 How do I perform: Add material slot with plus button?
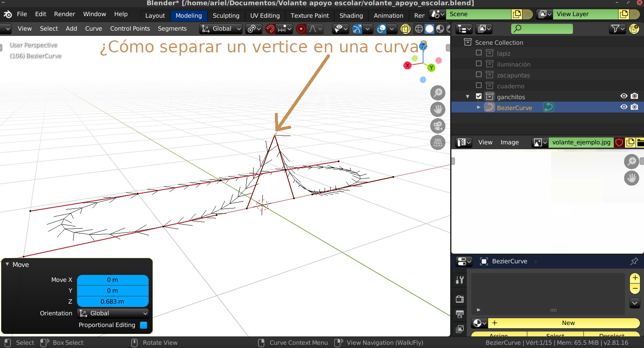[635, 278]
